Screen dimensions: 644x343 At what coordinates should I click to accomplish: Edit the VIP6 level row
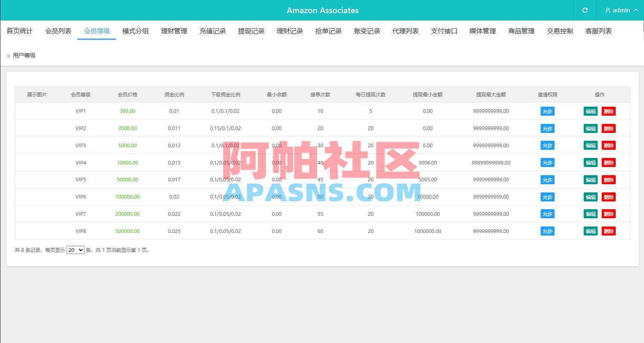point(591,197)
